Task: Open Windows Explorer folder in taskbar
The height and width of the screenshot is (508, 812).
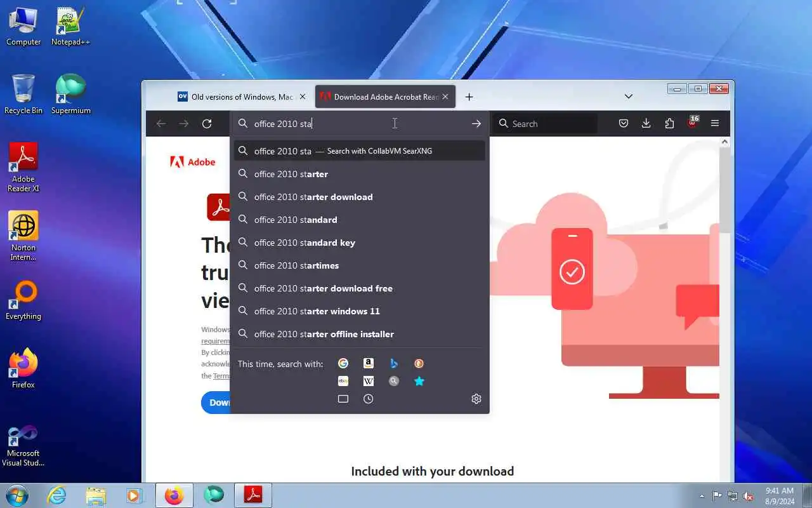Action: coord(96,495)
